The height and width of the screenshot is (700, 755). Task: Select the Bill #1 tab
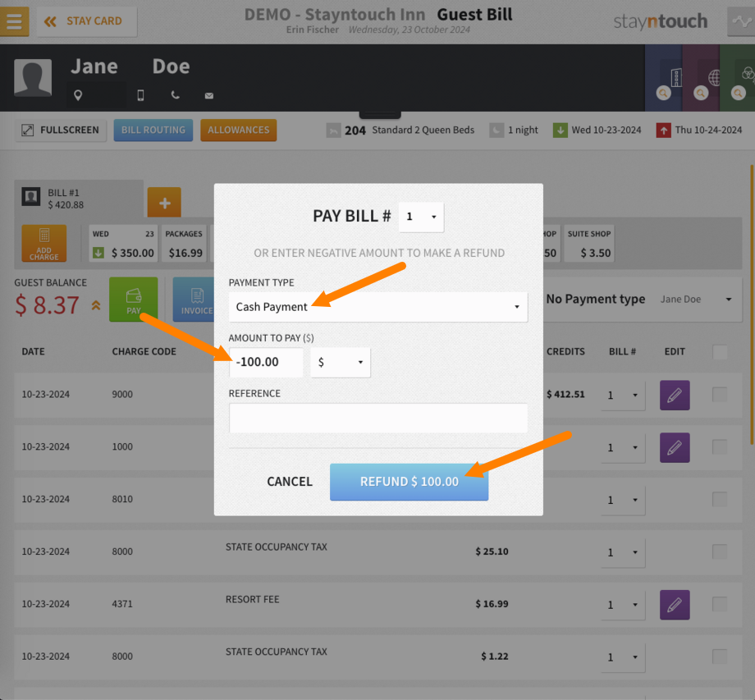(x=79, y=199)
